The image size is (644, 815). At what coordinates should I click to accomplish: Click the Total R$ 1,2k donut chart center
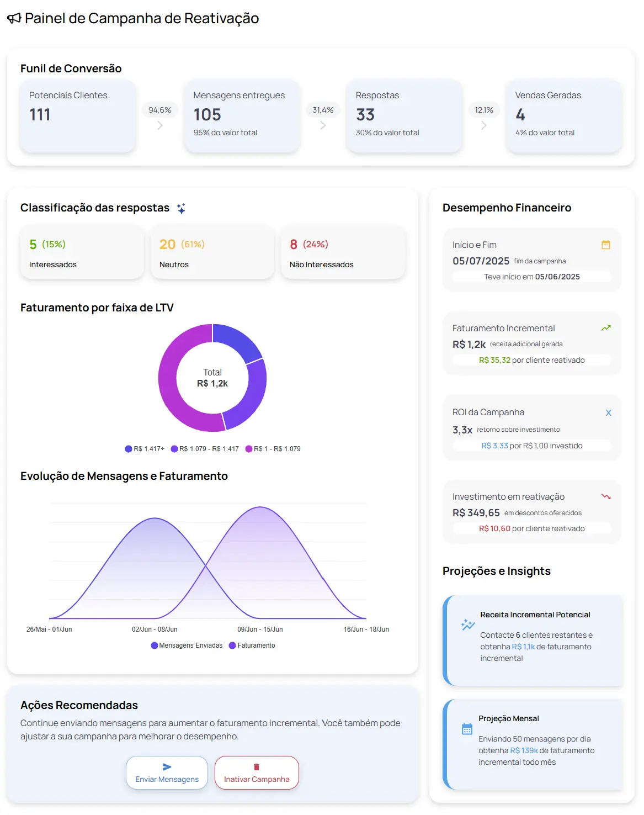tap(212, 378)
